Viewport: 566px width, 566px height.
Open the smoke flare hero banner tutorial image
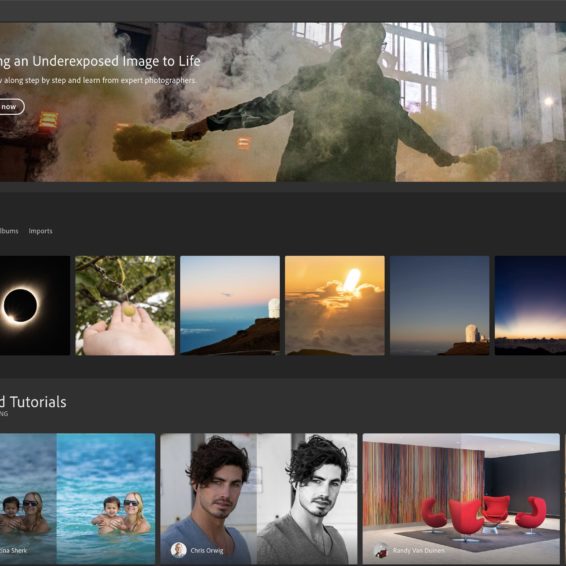283,102
